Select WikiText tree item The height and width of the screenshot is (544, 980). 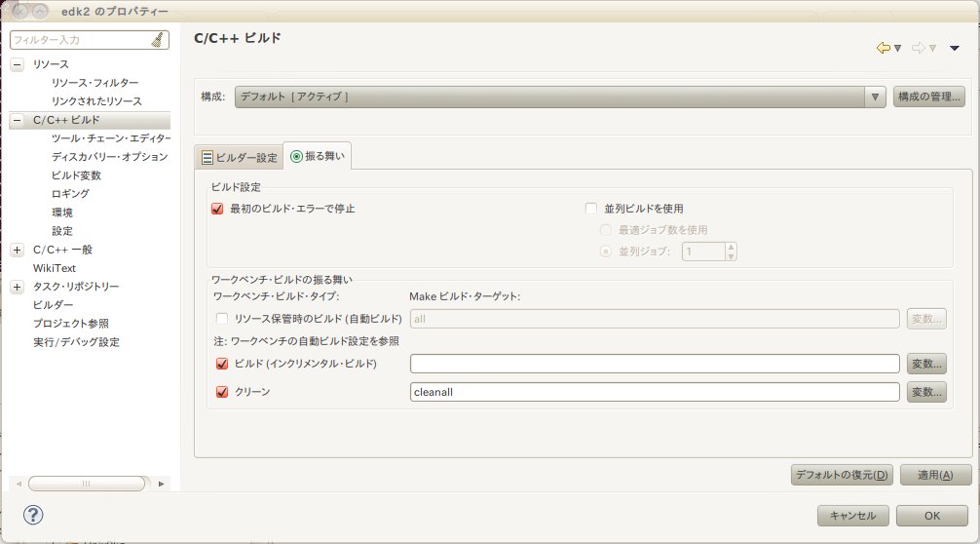point(55,268)
